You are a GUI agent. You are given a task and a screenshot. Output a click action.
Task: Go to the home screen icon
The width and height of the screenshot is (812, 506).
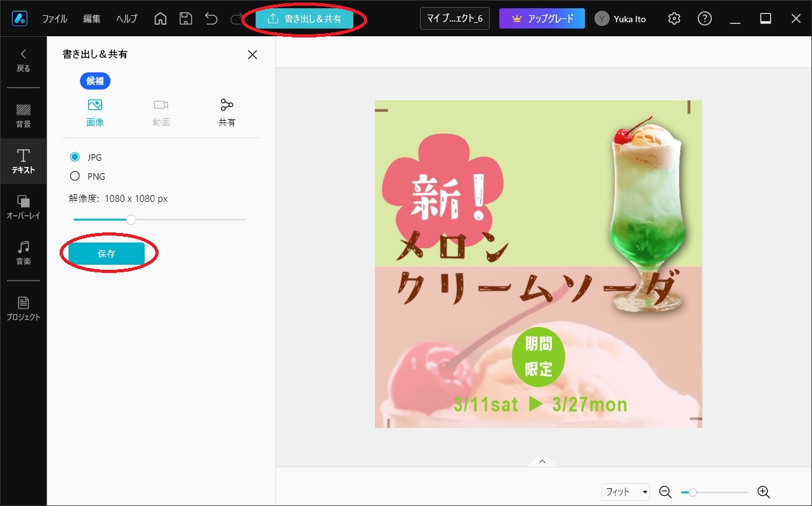[x=160, y=19]
